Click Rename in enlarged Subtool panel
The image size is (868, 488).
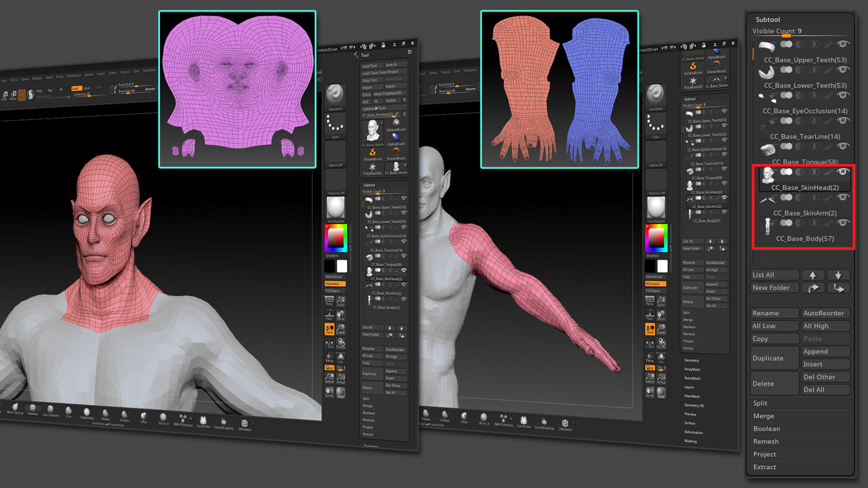coord(774,313)
